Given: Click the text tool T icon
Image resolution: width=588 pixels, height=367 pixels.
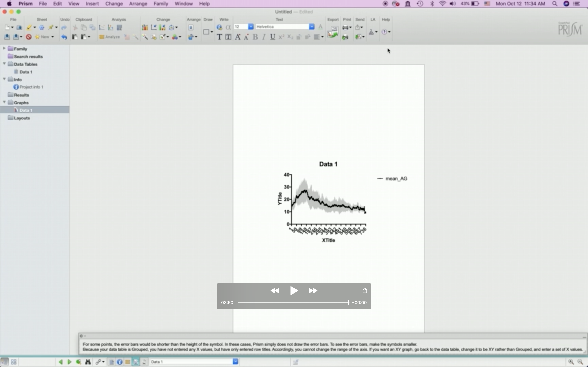Looking at the screenshot, I should (x=219, y=37).
